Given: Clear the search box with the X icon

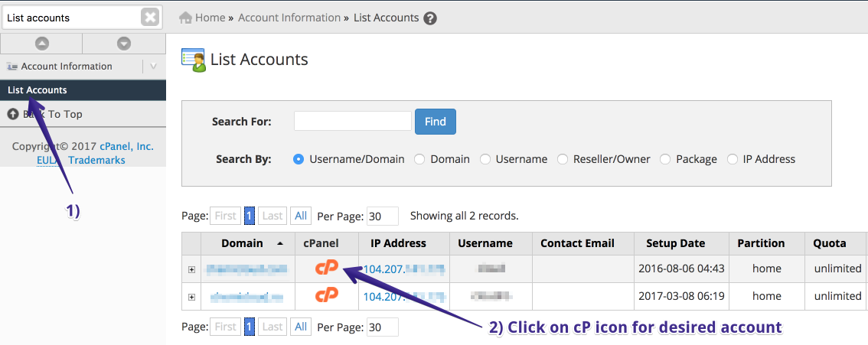Looking at the screenshot, I should click(x=151, y=18).
